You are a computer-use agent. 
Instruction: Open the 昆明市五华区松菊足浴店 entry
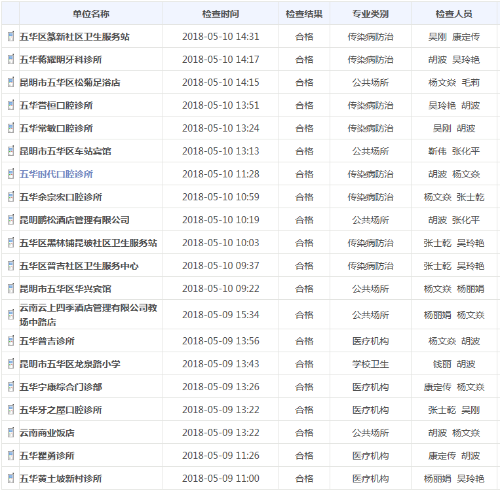pos(70,82)
